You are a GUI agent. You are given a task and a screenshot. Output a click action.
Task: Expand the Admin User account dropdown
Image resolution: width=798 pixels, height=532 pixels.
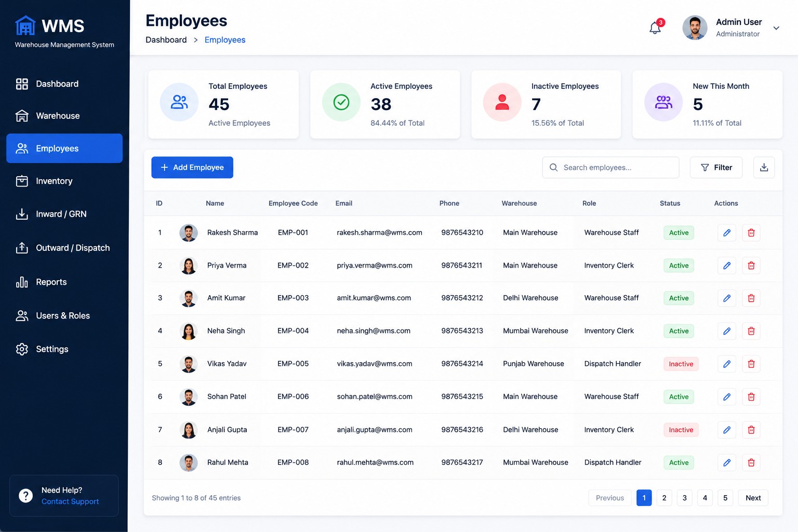(x=776, y=28)
